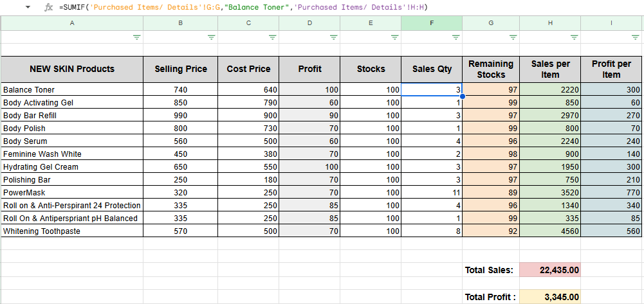The height and width of the screenshot is (304, 644).
Task: Select Roll On & Antiperspriant pH Balanced cell
Action: click(72, 219)
